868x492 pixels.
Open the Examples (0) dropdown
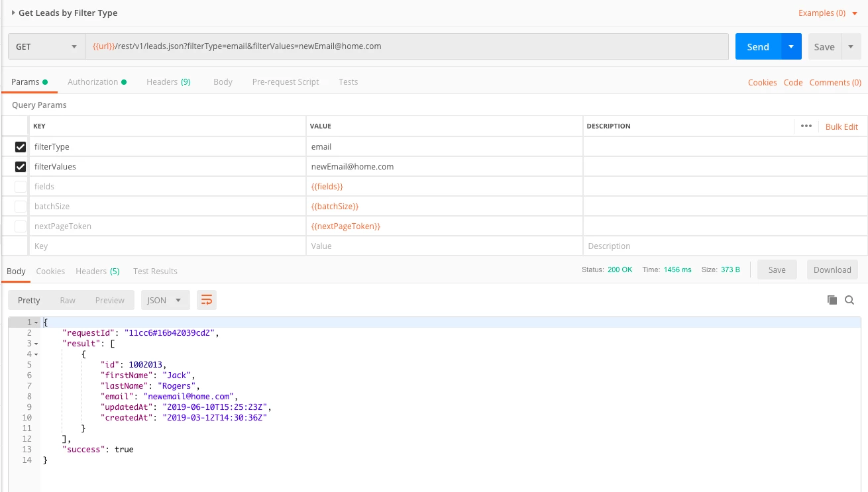tap(828, 13)
